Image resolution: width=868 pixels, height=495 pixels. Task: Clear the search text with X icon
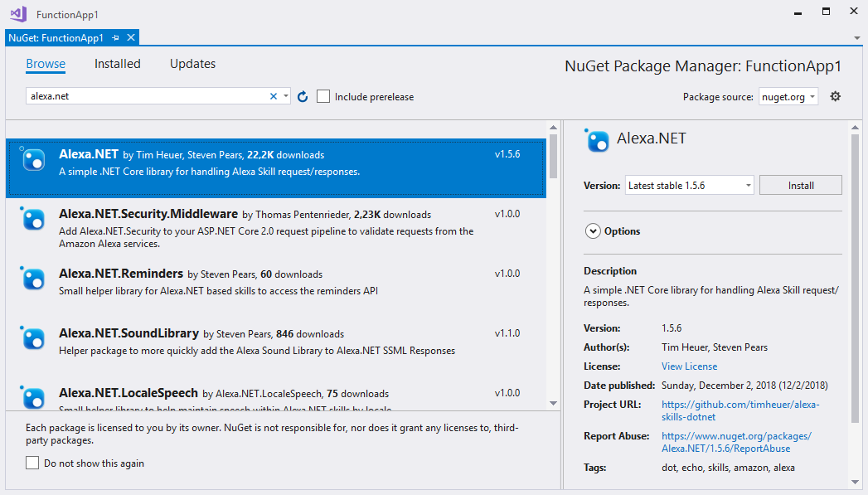pyautogui.click(x=274, y=96)
